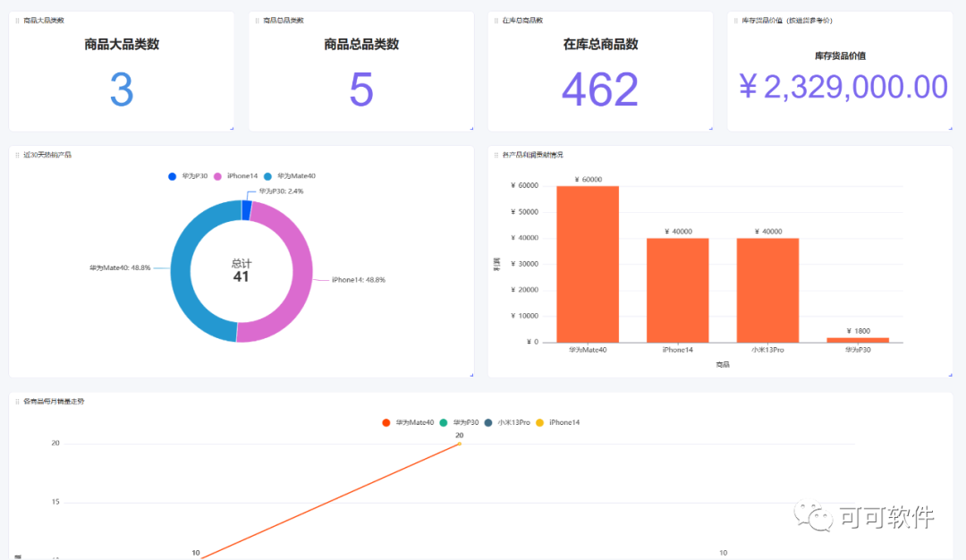Click the ¥ 30000 y-axis tick label
Screen dimensions: 966x560
tap(524, 264)
